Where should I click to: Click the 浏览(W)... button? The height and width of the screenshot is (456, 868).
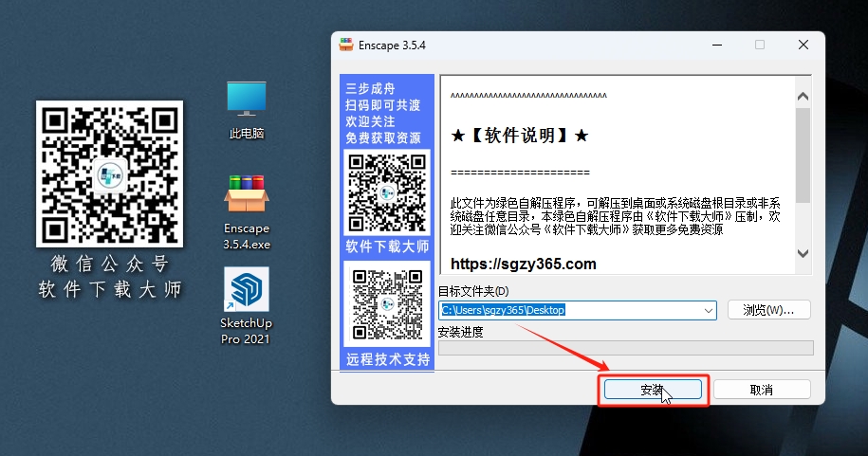[x=769, y=310]
